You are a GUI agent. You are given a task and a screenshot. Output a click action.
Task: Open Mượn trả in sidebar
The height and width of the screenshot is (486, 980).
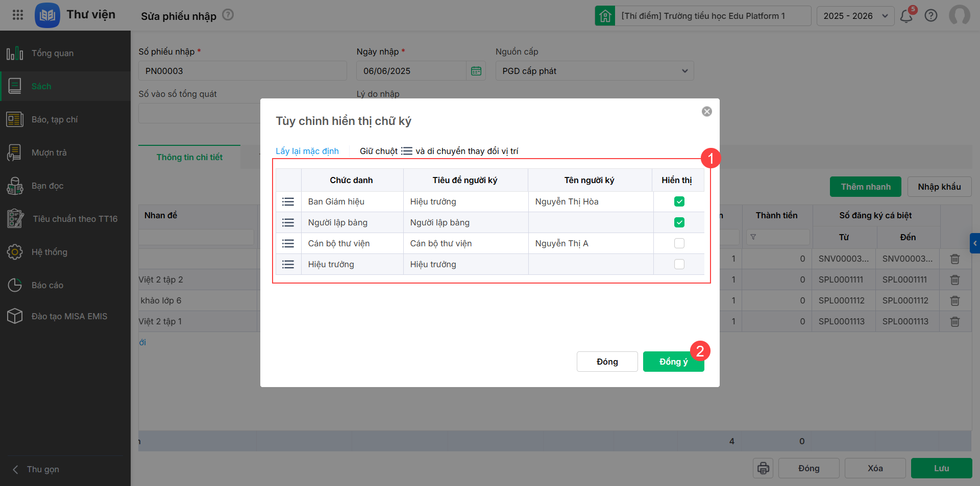pyautogui.click(x=65, y=152)
